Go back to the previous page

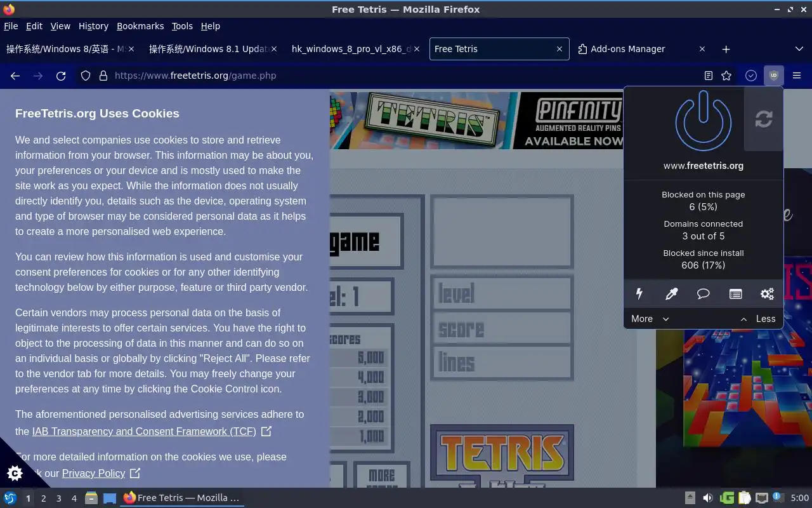(x=15, y=76)
